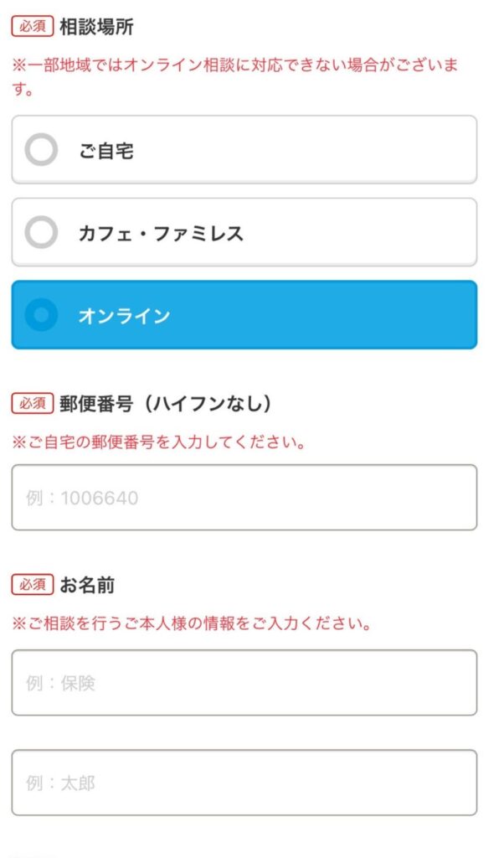Click the 必須 badge beside 相談場所
The image size is (504, 858).
(33, 27)
